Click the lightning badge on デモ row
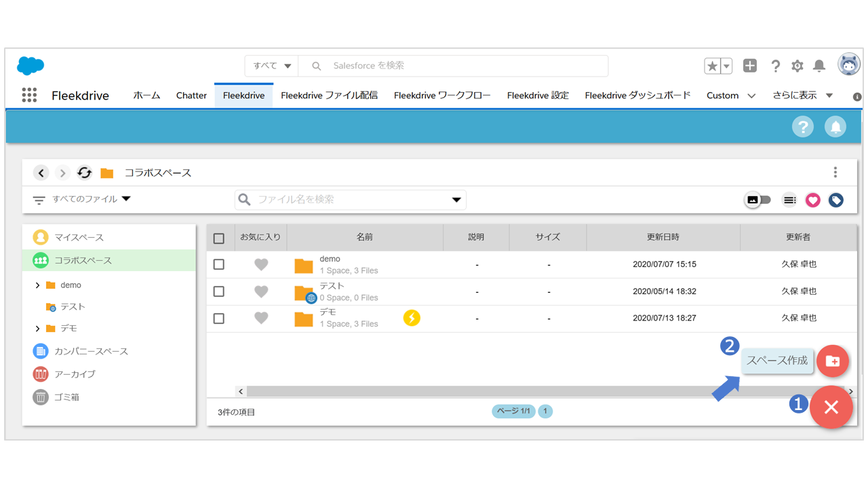Viewport: 868px width, 488px height. [412, 318]
